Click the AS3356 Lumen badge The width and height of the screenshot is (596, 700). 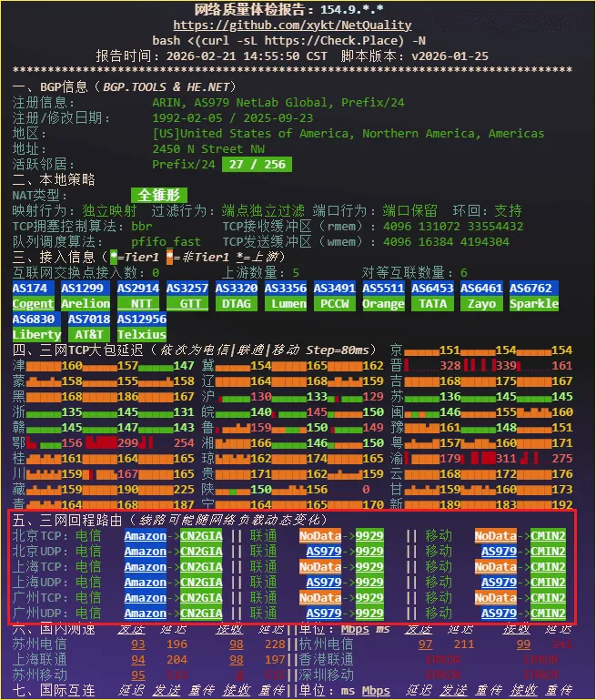[x=286, y=296]
